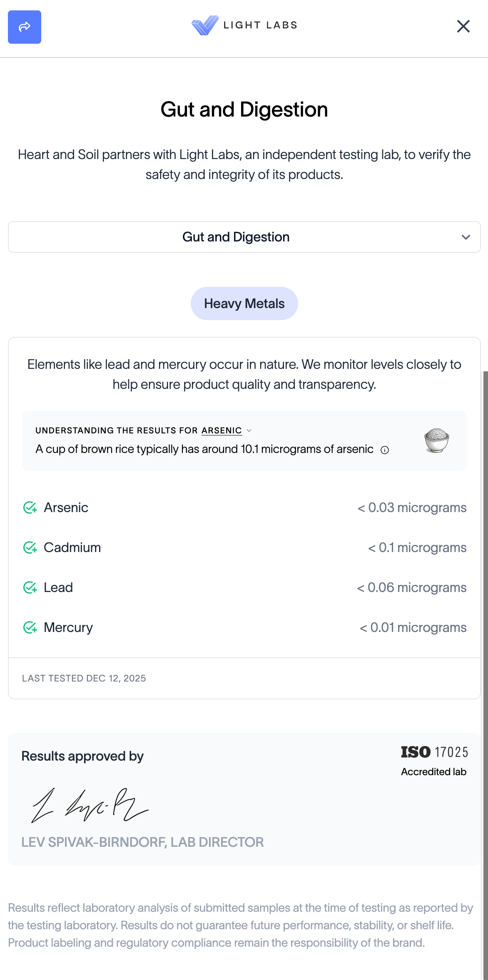Image resolution: width=488 pixels, height=980 pixels.
Task: Click the Lev Spivak-Birndorf, Lab Director name
Action: click(x=142, y=842)
